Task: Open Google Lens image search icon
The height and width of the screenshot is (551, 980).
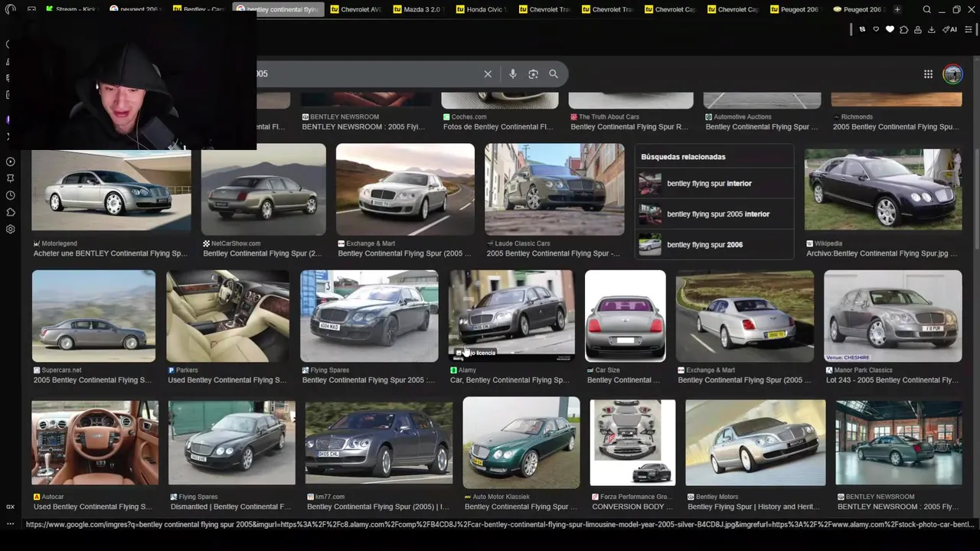Action: coord(534,73)
